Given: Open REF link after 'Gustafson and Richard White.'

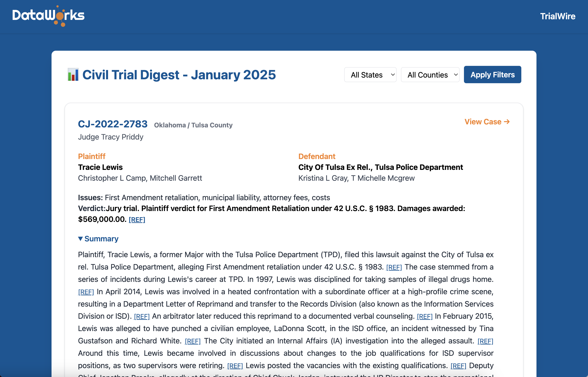Looking at the screenshot, I should point(193,341).
